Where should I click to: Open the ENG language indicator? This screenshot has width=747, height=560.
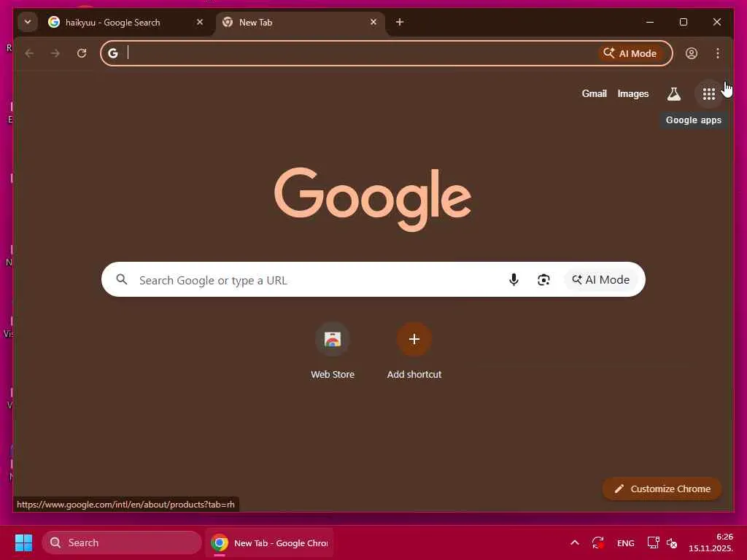[625, 542]
